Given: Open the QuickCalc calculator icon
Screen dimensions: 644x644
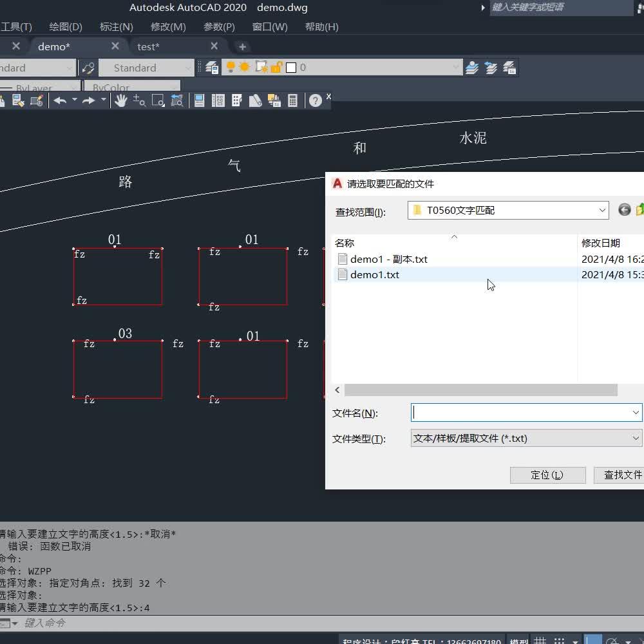Looking at the screenshot, I should 292,100.
